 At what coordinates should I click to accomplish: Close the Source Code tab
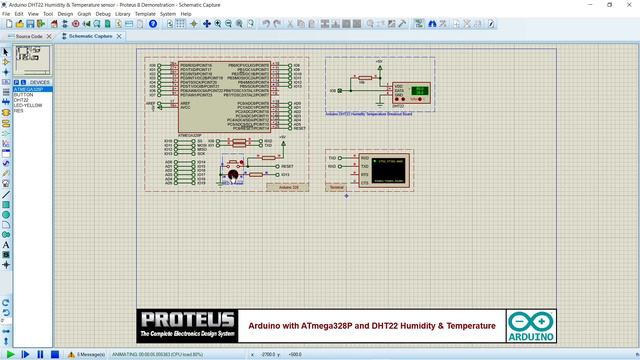coord(49,36)
